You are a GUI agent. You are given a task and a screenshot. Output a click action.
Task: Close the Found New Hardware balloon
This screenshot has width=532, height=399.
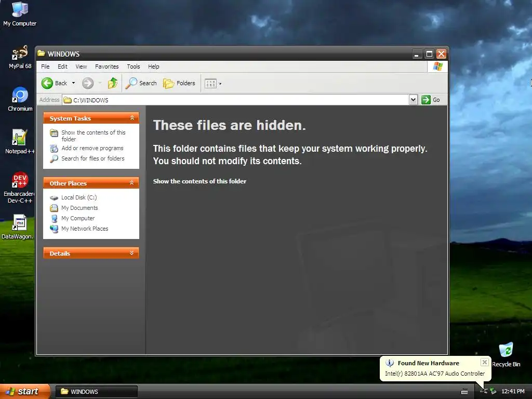(485, 362)
